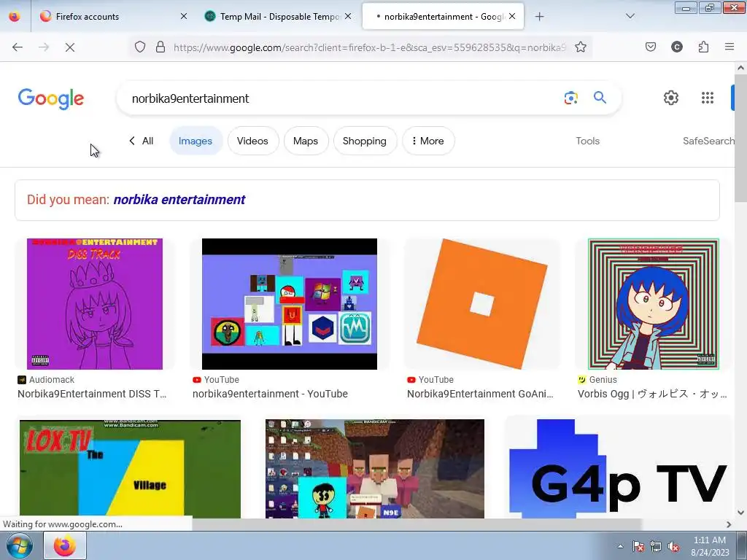
Task: Open the Minecraft villagers N9E thumbnail
Action: (x=375, y=469)
